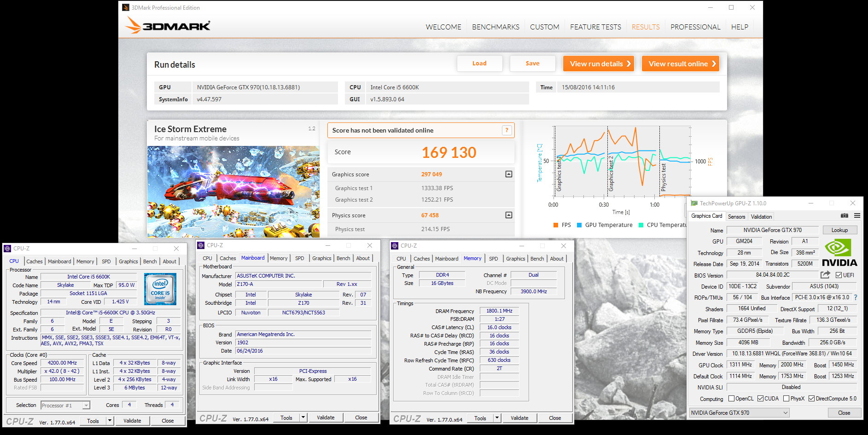Open the GPU selector dropdown in GPU-Z
This screenshot has height=435, width=868.
click(740, 413)
